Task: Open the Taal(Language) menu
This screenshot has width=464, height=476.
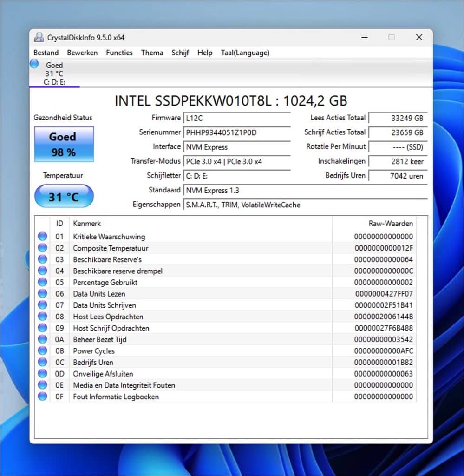Action: click(245, 53)
